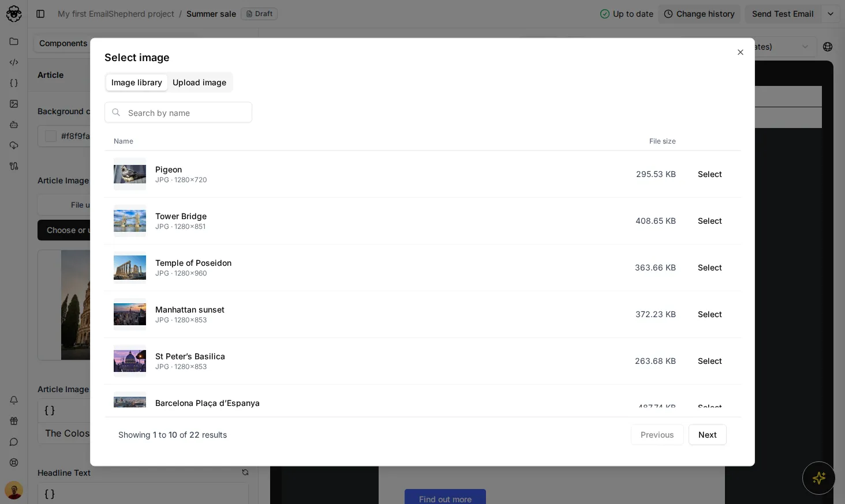Select the St Peter's Basilica image
The image size is (845, 504).
click(710, 361)
